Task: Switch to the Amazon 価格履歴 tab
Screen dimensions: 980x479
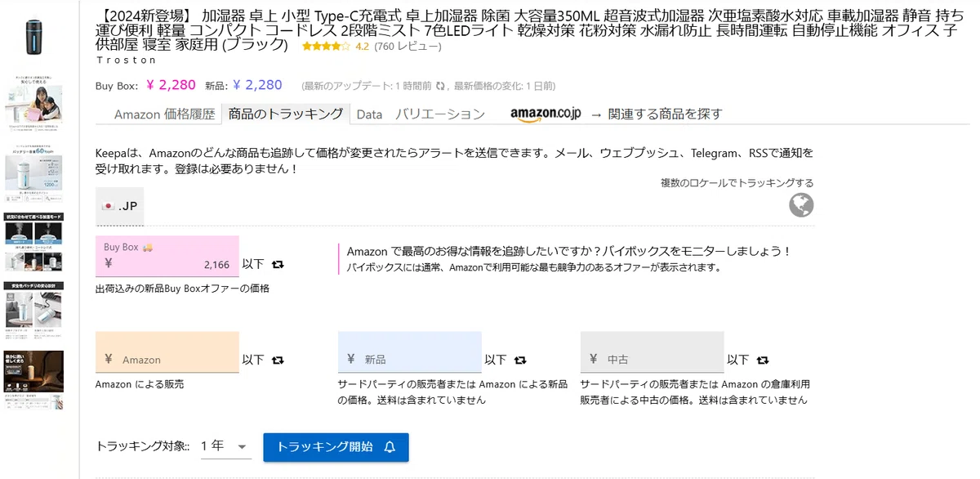Action: click(x=164, y=114)
